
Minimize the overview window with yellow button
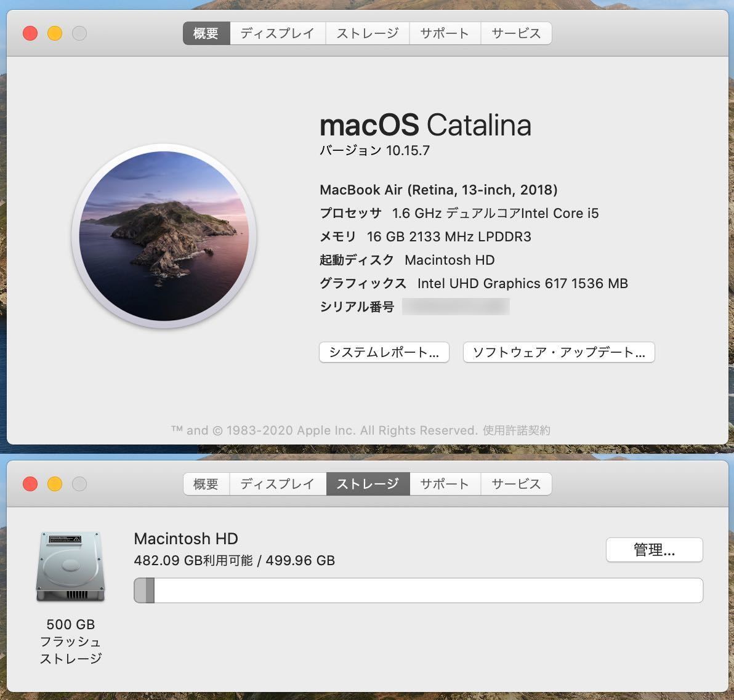[x=55, y=33]
